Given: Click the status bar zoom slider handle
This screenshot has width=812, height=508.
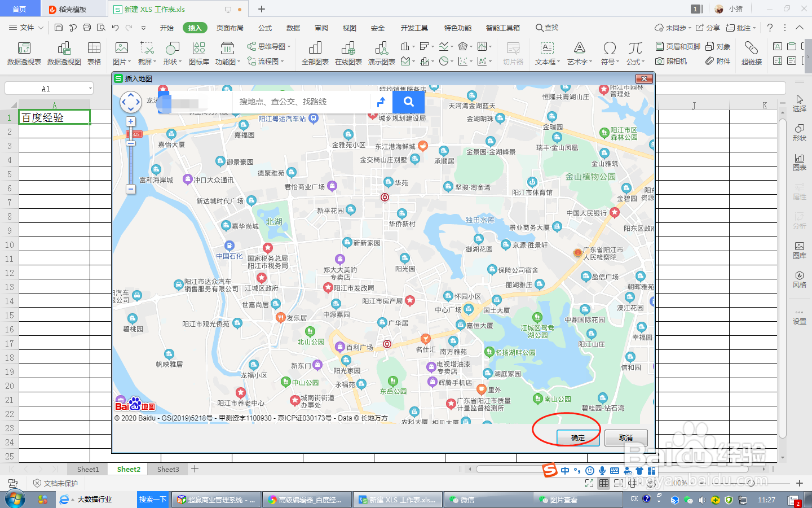Looking at the screenshot, I should click(751, 483).
